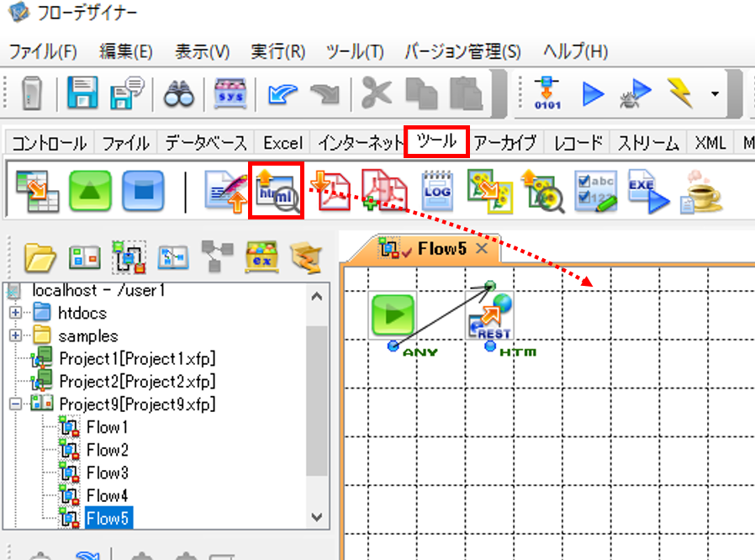Open dropdown arrow beside lightning icon
Image resolution: width=755 pixels, height=560 pixels.
(x=715, y=94)
